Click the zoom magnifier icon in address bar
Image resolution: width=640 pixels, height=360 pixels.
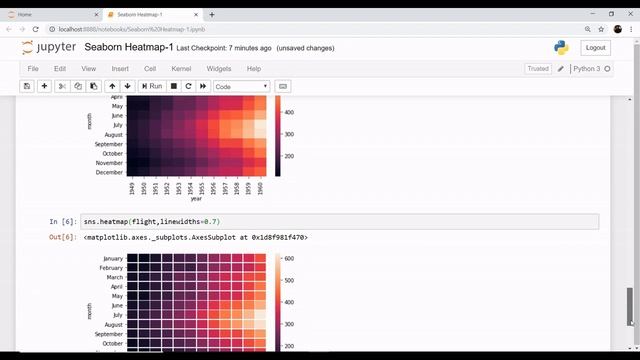587,29
